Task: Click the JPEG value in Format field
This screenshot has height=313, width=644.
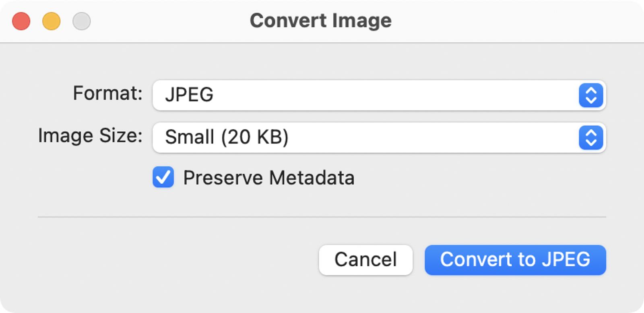Action: (x=189, y=95)
